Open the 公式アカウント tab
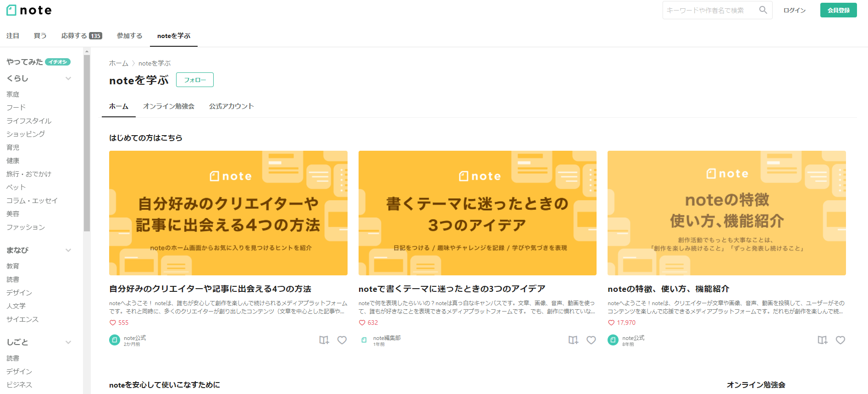Screen dimensions: 868x394 (x=231, y=106)
